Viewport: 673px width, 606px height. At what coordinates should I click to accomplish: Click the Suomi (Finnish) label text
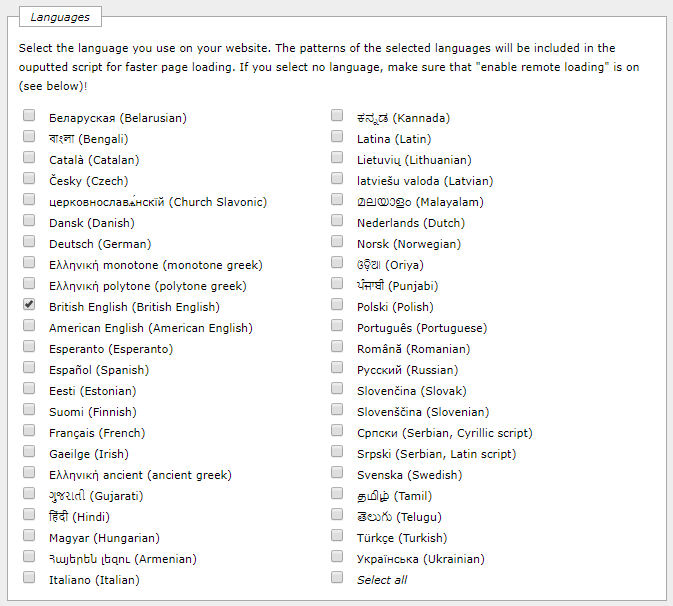[x=93, y=412]
